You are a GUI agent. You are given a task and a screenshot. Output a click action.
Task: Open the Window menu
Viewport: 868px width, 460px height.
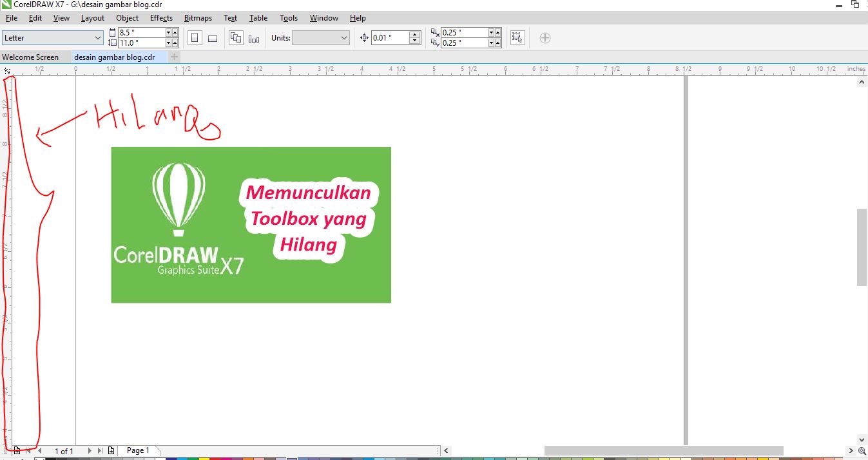tap(323, 18)
